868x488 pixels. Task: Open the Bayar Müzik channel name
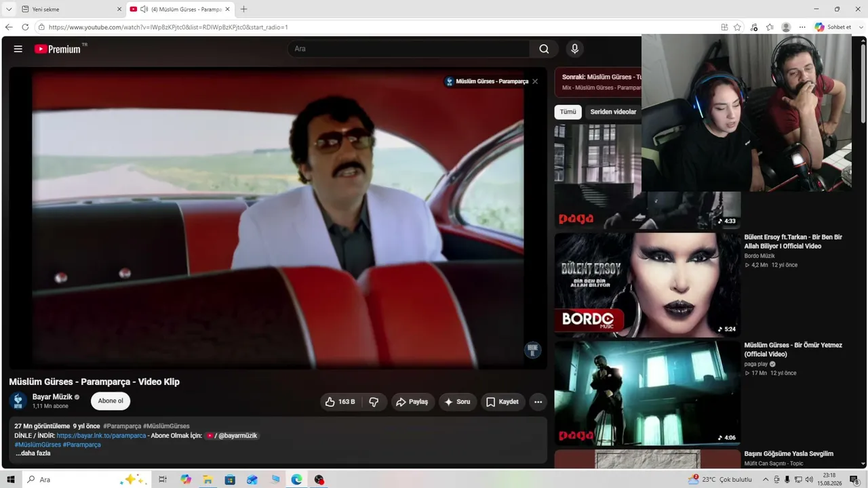click(52, 397)
